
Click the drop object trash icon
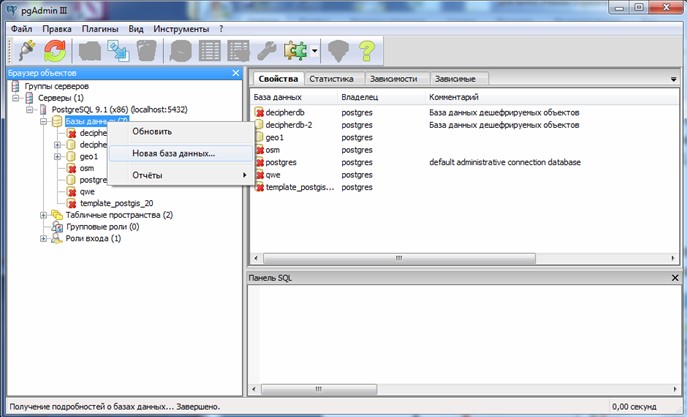click(x=146, y=50)
